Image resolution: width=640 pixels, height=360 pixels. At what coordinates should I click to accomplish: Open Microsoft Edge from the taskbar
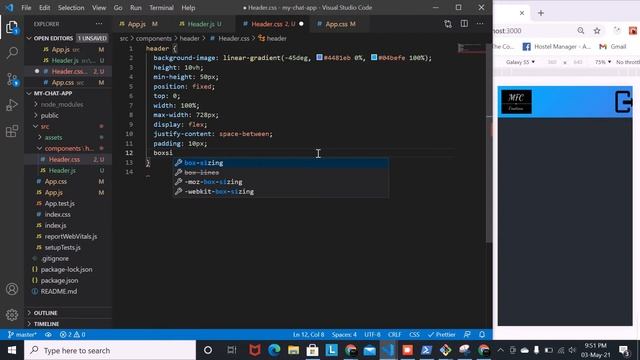(274, 350)
